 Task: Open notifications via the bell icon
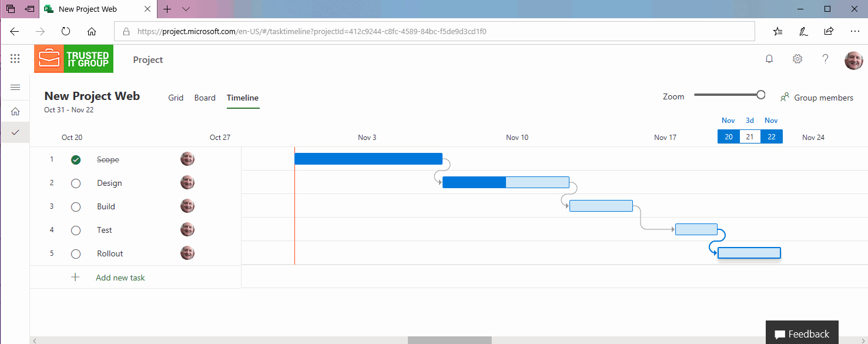click(x=769, y=58)
